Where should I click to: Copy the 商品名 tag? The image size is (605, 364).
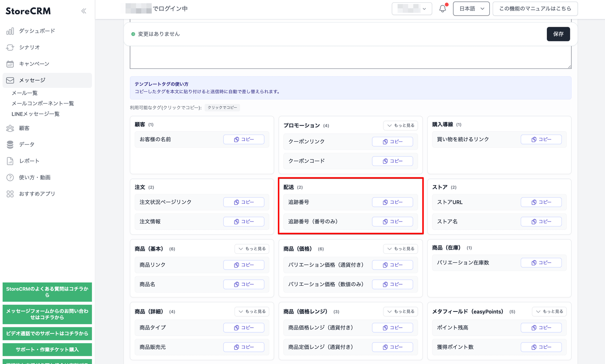pyautogui.click(x=244, y=284)
